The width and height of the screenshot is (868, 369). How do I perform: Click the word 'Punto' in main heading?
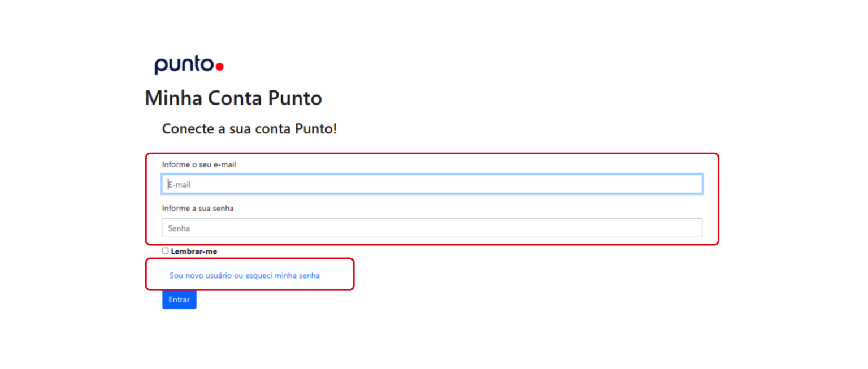294,98
